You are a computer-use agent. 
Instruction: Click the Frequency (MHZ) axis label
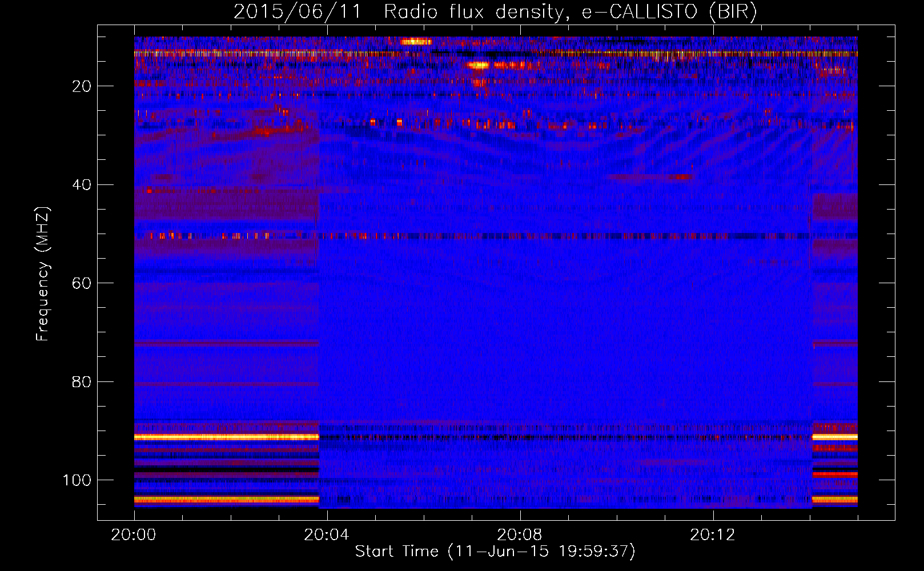tap(43, 274)
